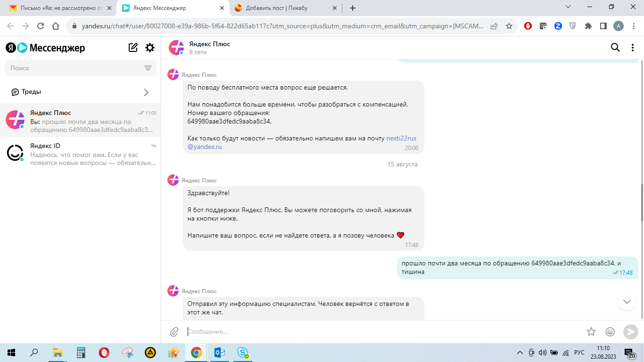Open the Chrome three-dot menu
The width and height of the screenshot is (644, 362).
click(634, 26)
